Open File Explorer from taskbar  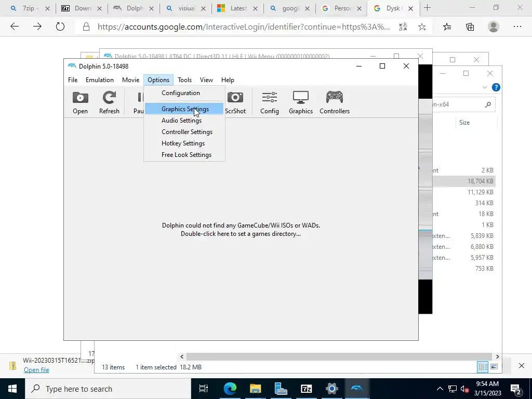256,389
